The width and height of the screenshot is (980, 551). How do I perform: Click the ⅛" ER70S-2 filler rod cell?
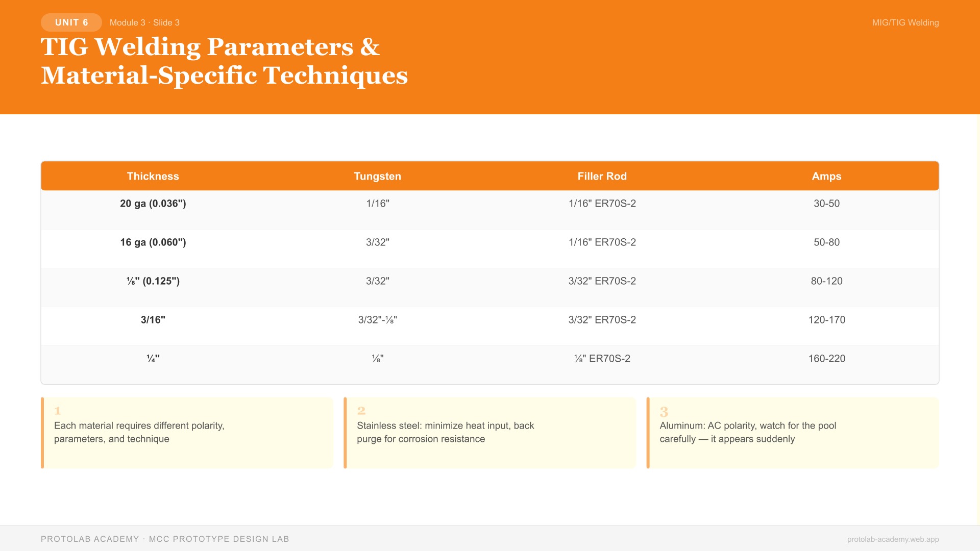click(602, 359)
